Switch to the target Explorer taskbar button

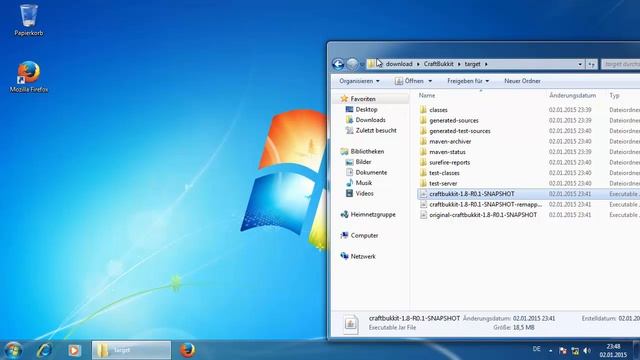coord(131,350)
